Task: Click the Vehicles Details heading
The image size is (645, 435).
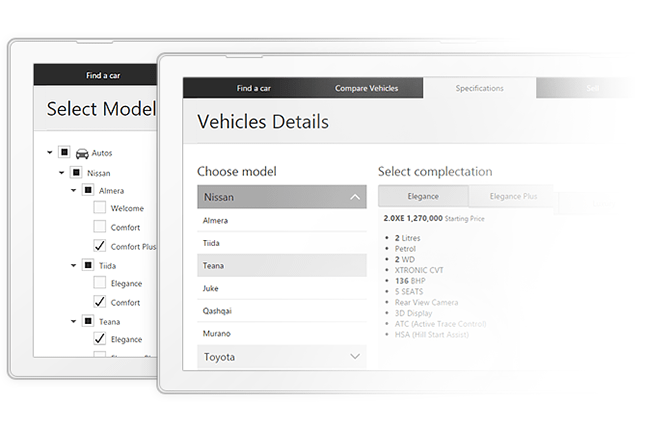Action: click(x=263, y=122)
